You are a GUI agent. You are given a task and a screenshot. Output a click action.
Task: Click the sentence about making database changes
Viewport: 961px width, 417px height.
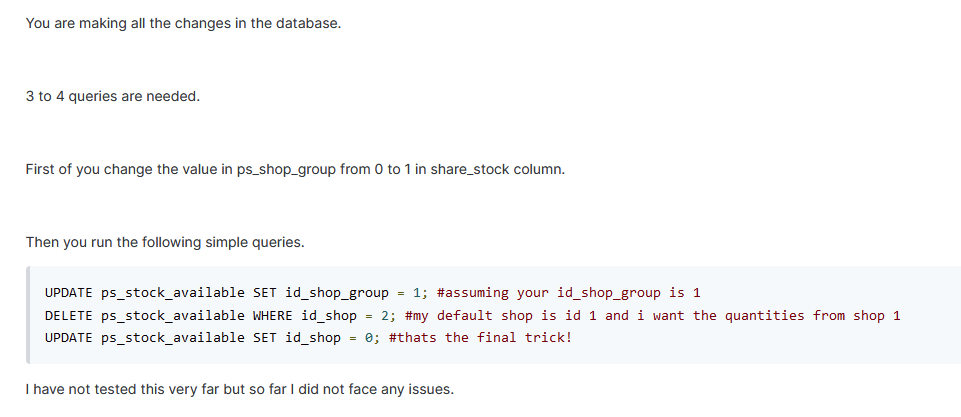click(183, 23)
